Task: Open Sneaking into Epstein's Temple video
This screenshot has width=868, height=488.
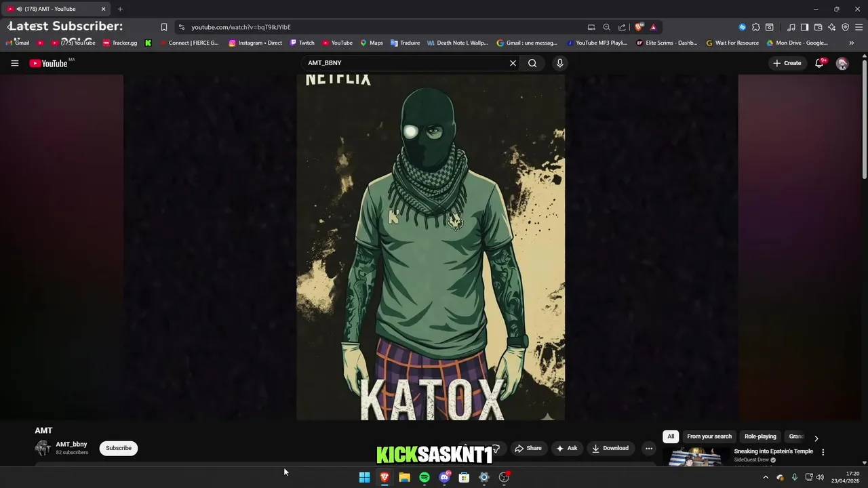Action: pyautogui.click(x=773, y=451)
